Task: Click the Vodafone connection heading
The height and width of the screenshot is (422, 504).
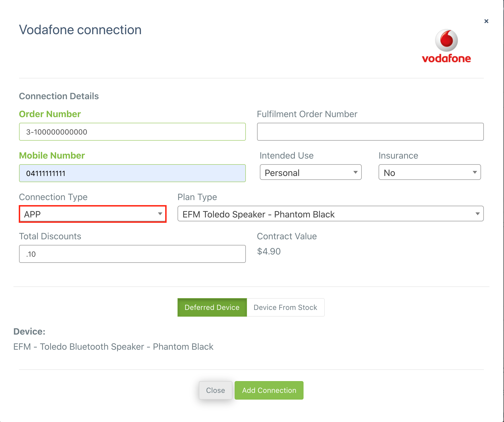Action: (80, 30)
